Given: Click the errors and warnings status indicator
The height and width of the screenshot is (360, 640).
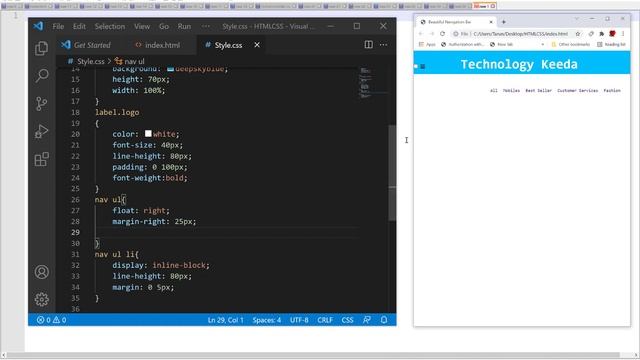Looking at the screenshot, I should (51, 320).
